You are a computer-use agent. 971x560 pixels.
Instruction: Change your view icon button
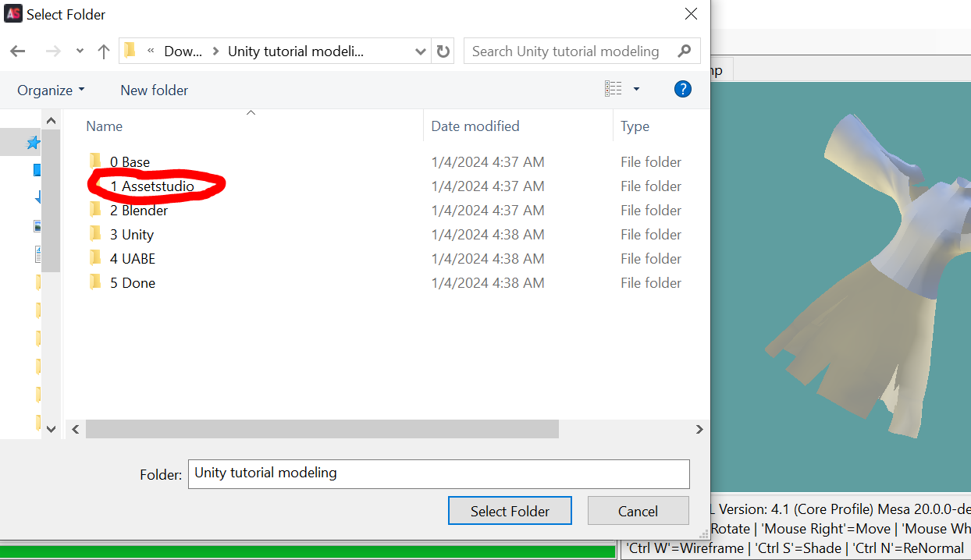pyautogui.click(x=614, y=90)
